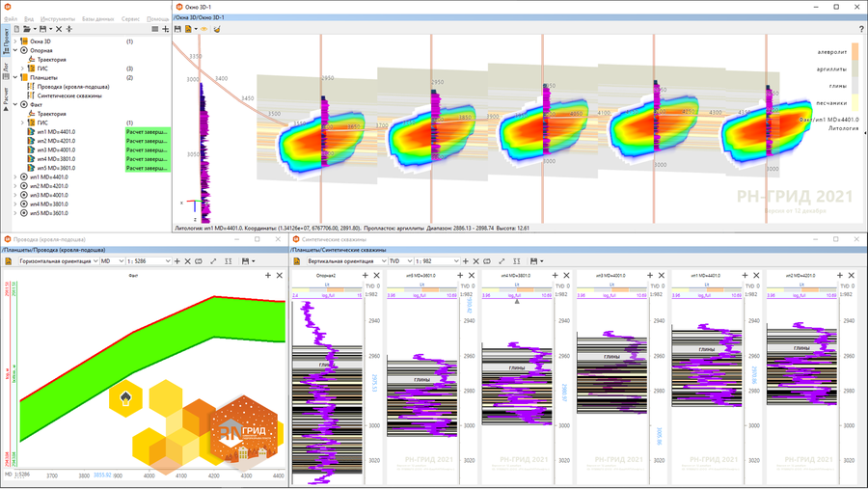The height and width of the screenshot is (489, 868).
Task: Collapse the Планшеты tree node
Action: tap(15, 78)
